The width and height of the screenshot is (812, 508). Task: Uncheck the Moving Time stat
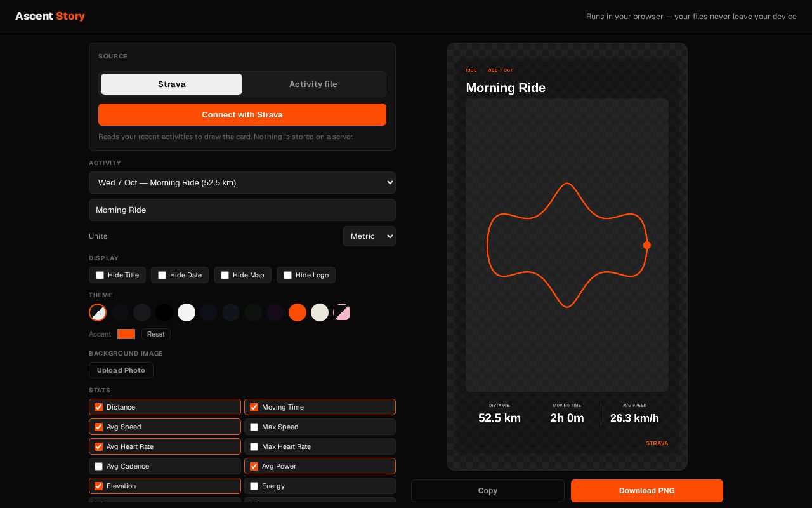(x=254, y=407)
